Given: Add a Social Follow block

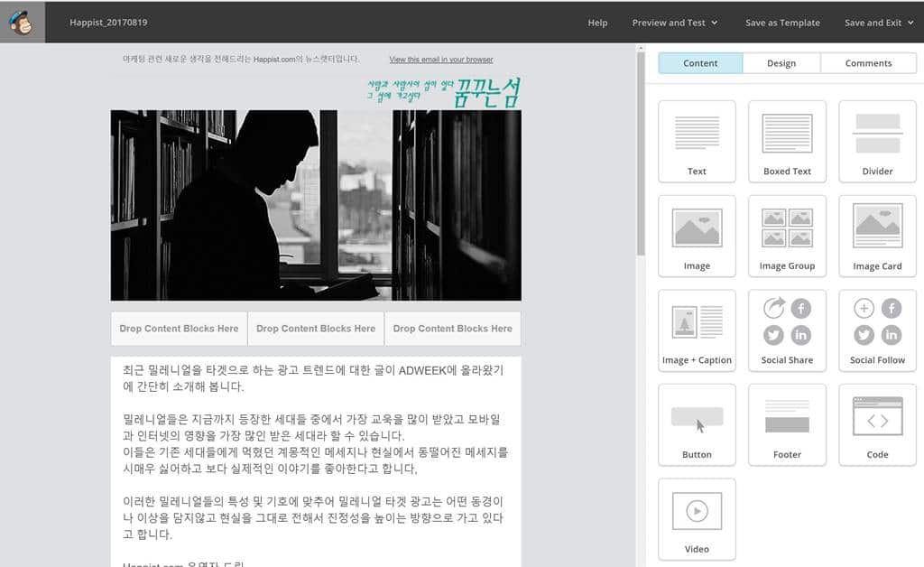Looking at the screenshot, I should (876, 330).
